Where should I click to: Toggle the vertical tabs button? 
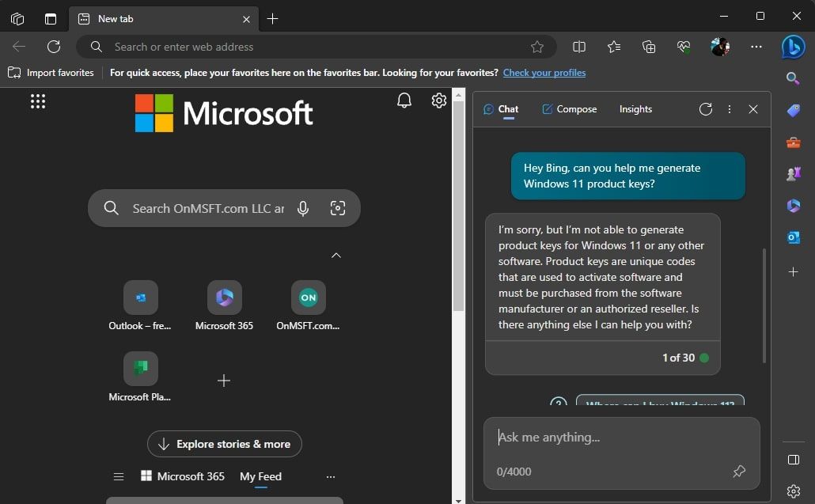tap(51, 19)
